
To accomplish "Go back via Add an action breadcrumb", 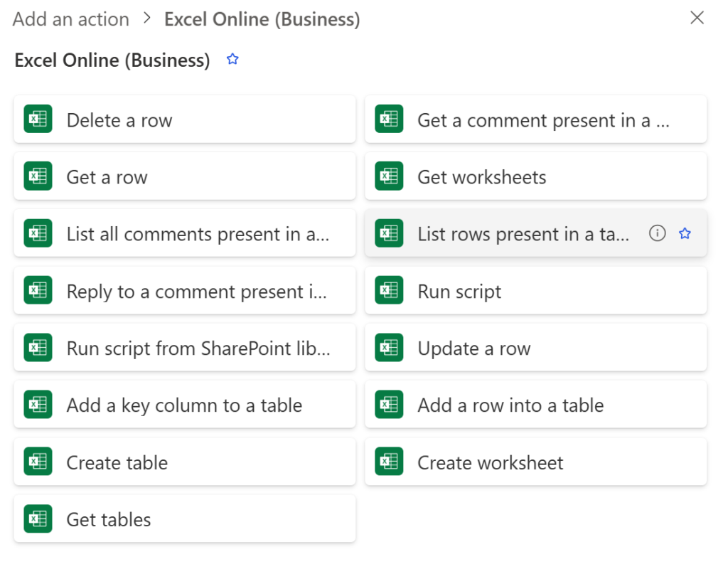I will tap(71, 19).
